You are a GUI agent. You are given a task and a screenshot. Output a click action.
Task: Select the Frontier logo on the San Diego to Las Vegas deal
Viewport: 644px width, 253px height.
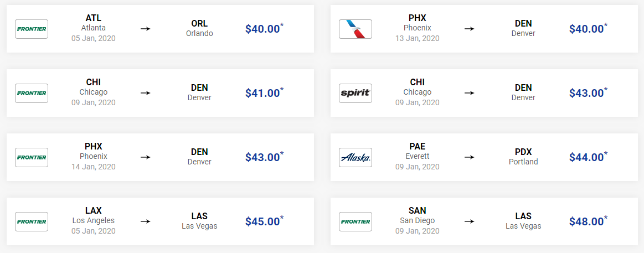tap(356, 221)
